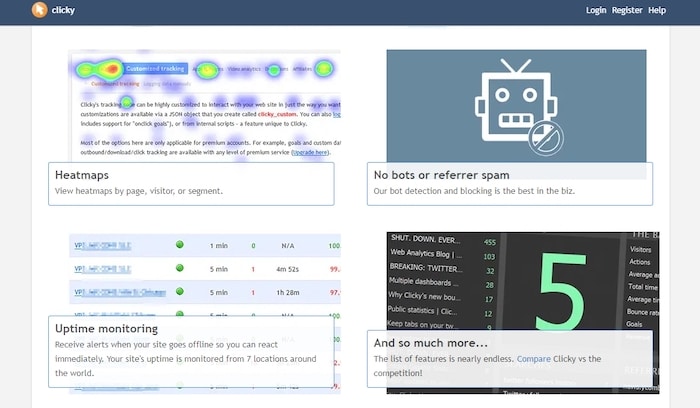Click the no-entry badge on the robot
This screenshot has height=408, width=700.
546,138
